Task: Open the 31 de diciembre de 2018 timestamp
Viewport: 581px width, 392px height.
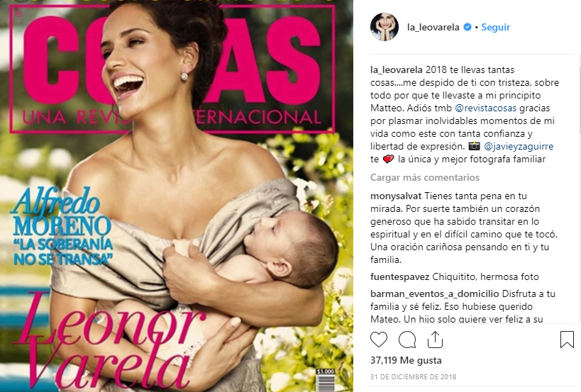Action: tap(413, 377)
